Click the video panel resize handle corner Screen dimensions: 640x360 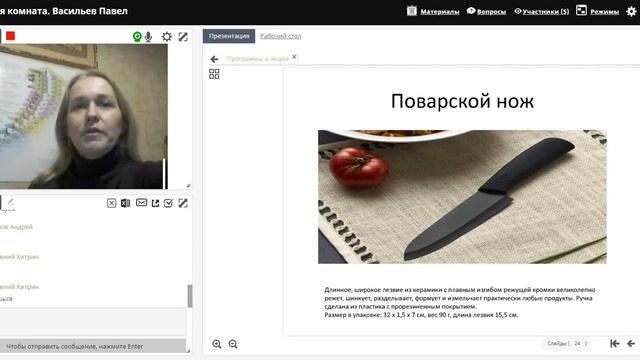[188, 186]
